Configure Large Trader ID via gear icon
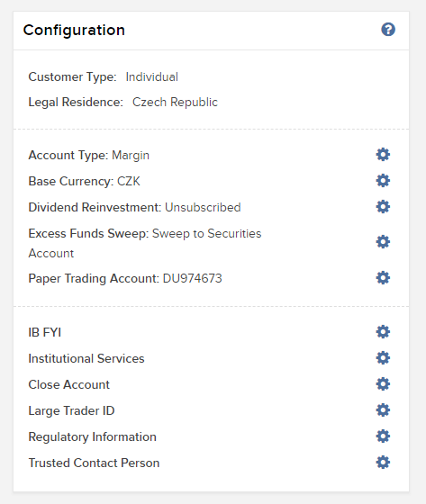Viewport: 426px width, 504px height. (383, 410)
